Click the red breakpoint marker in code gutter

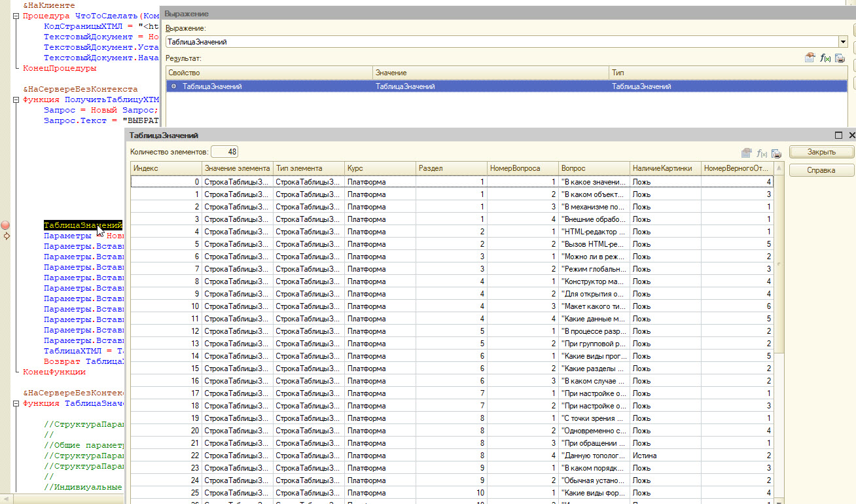(6, 225)
